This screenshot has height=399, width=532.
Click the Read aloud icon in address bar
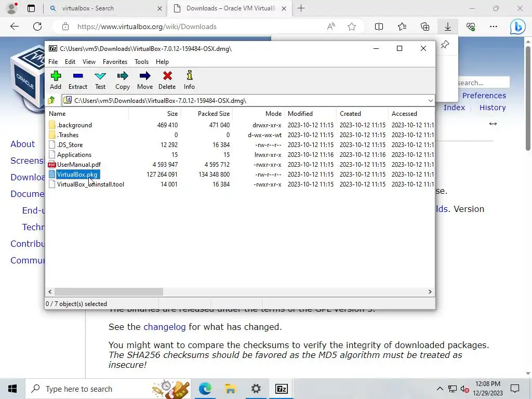coord(331,26)
